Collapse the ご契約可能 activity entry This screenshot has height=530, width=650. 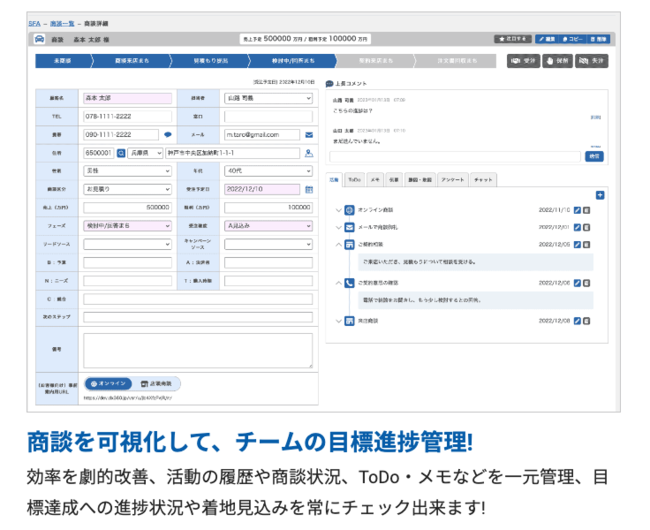pos(338,244)
